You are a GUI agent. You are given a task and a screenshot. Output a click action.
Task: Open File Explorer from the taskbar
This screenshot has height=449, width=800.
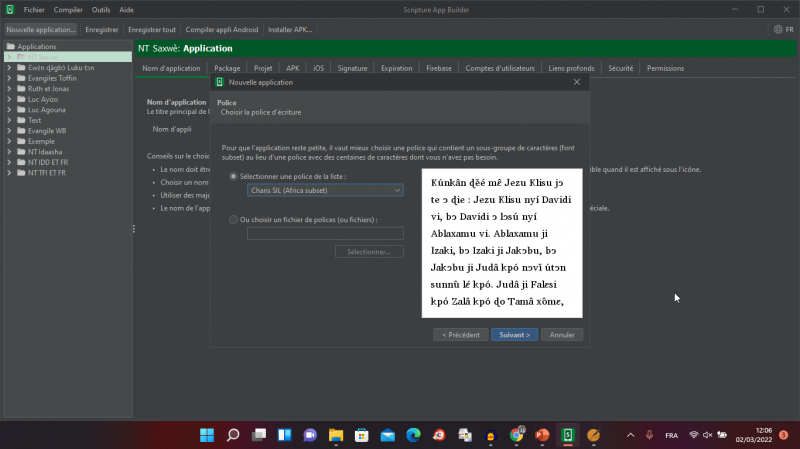(336, 435)
